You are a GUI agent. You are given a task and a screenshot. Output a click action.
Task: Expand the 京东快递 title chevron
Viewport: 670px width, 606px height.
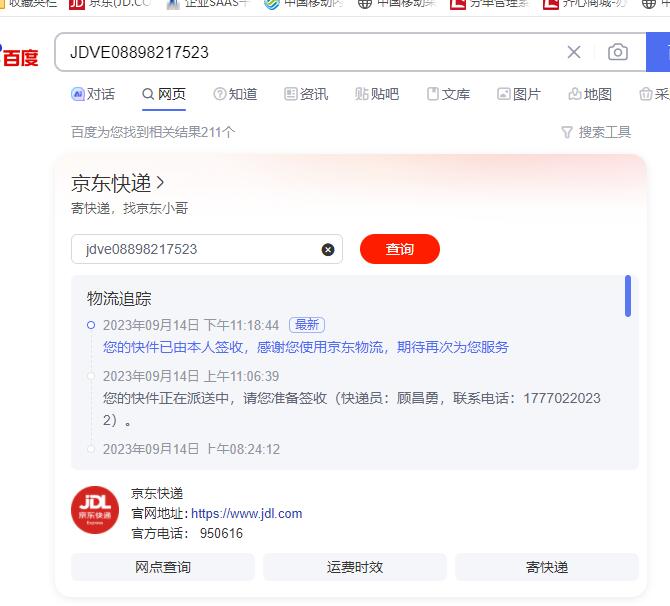pyautogui.click(x=160, y=183)
